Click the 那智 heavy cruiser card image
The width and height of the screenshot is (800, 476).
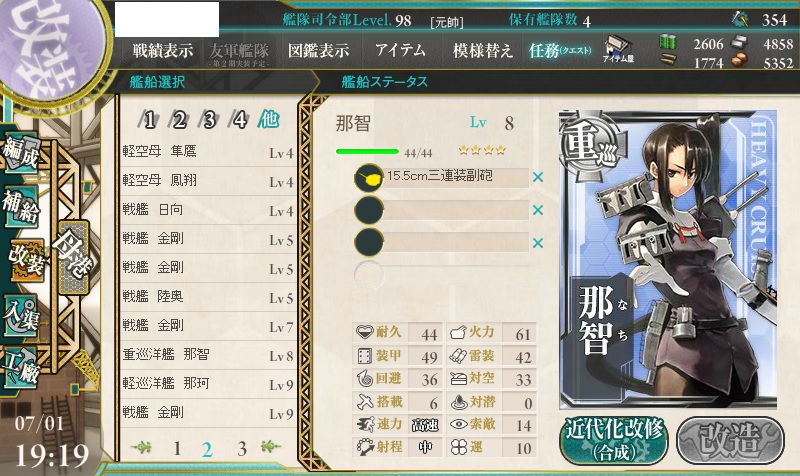(668, 260)
